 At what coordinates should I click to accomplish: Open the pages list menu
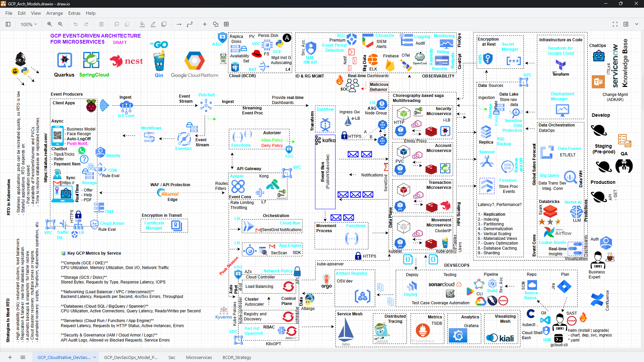(23, 357)
